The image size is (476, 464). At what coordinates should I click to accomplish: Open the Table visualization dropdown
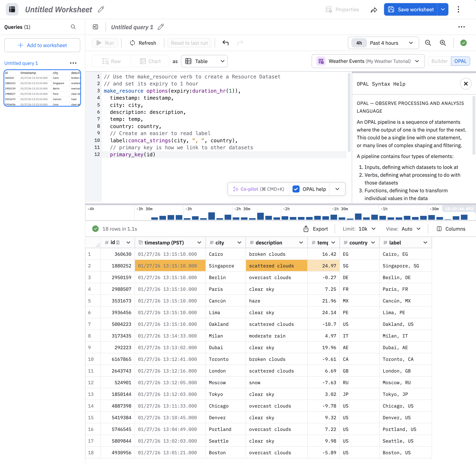tap(204, 61)
